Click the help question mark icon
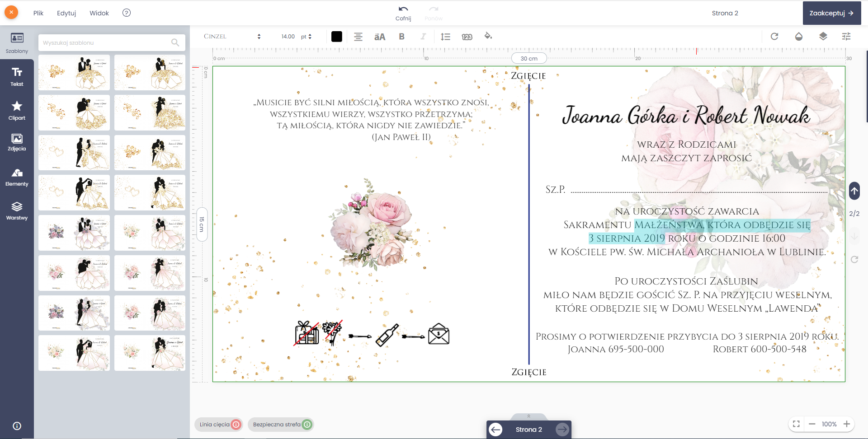 click(x=127, y=13)
